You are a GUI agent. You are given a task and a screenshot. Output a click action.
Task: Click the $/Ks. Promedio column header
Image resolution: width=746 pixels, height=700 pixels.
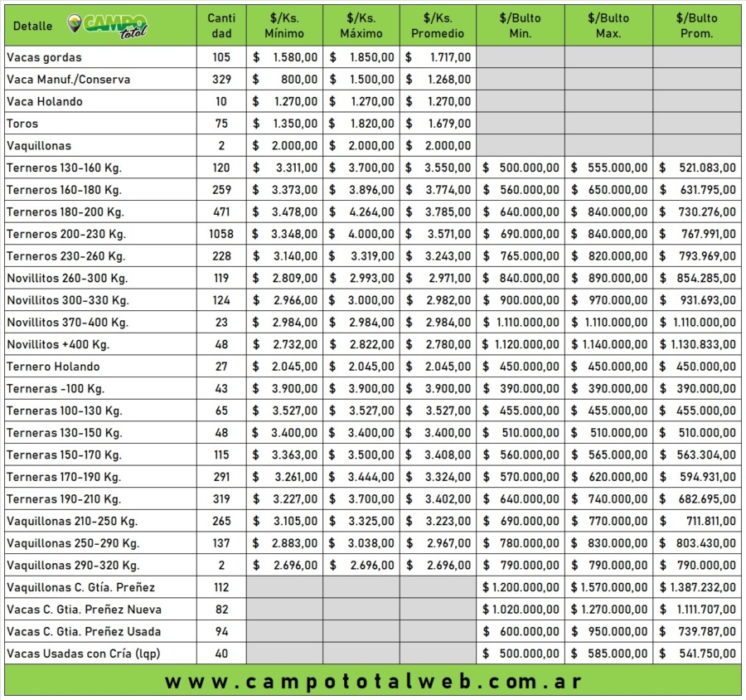coord(438,26)
